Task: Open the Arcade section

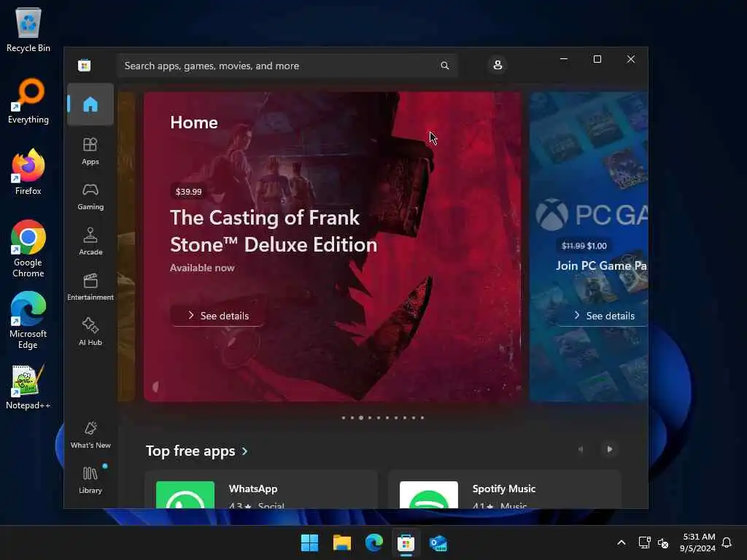Action: pyautogui.click(x=90, y=241)
